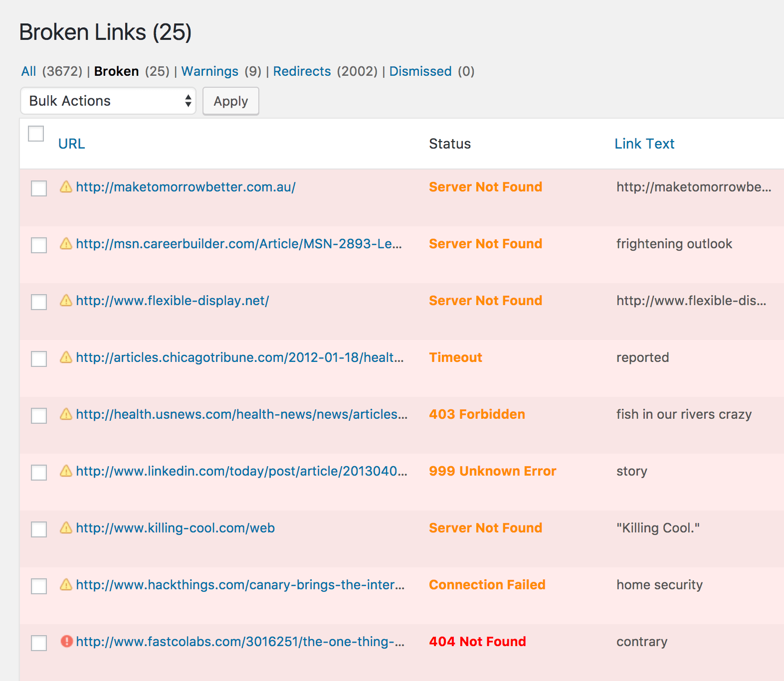Click Server Not Found status for killing-cool
The image size is (784, 681).
(485, 528)
